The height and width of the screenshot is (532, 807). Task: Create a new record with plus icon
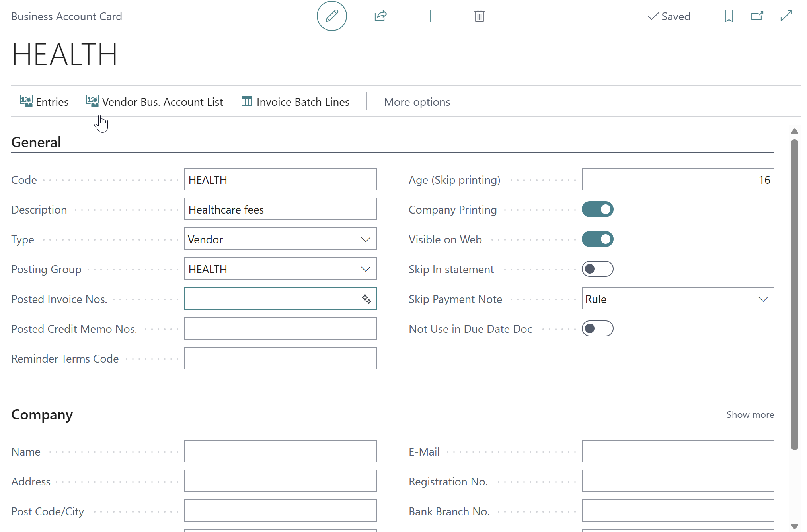(x=431, y=16)
